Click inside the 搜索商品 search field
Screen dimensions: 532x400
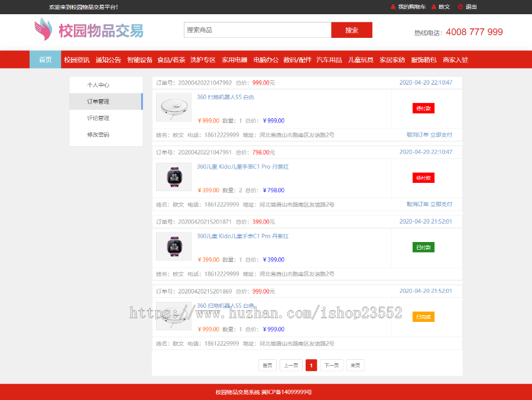[x=254, y=30]
